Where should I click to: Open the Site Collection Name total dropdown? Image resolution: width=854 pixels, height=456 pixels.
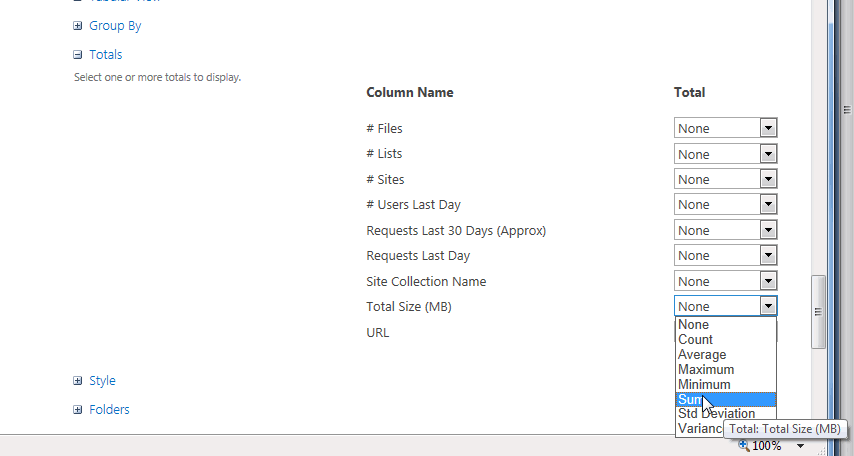[x=768, y=282]
